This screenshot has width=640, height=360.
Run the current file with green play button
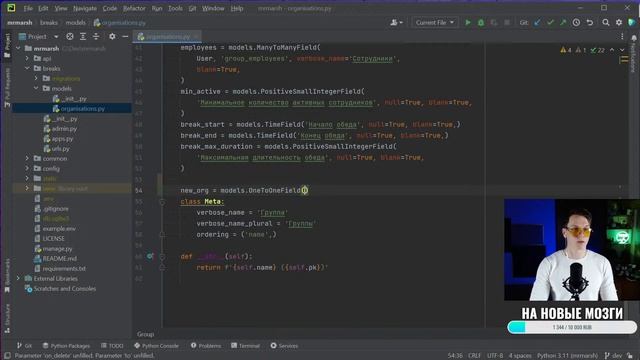468,22
